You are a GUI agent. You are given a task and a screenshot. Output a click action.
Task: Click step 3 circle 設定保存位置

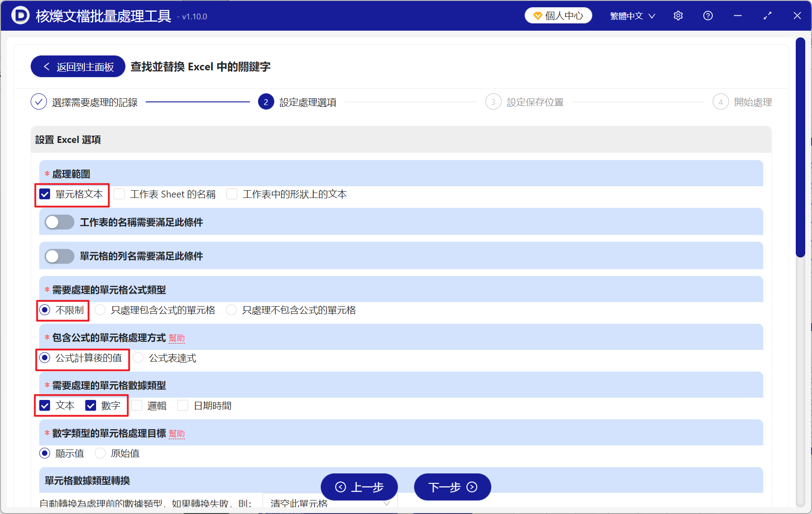click(x=494, y=102)
